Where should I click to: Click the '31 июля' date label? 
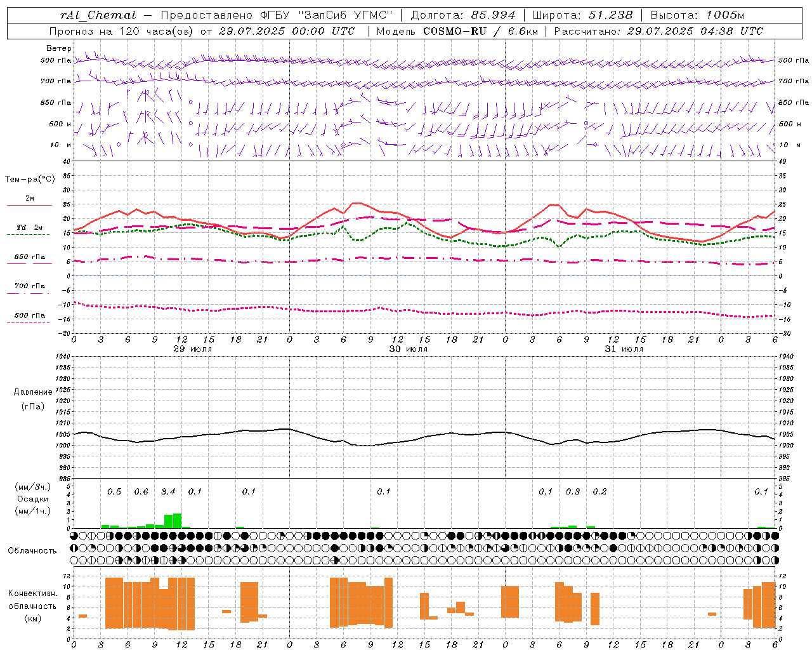point(624,349)
